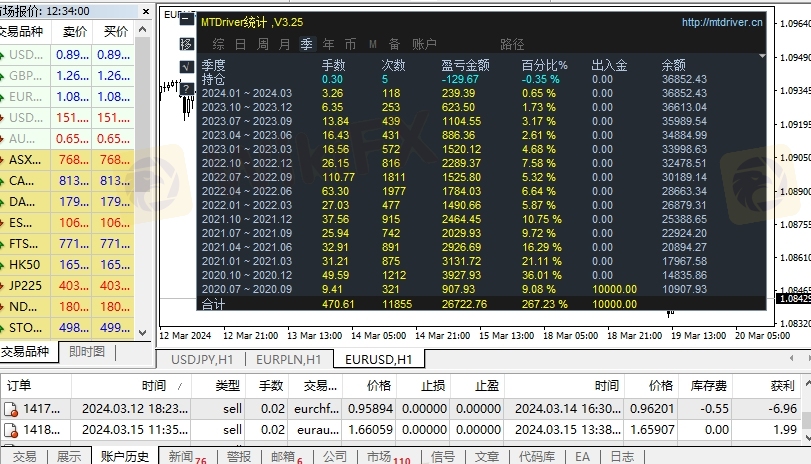Open the EURPLN,H1 chart tab
This screenshot has height=464, width=811.
(289, 360)
